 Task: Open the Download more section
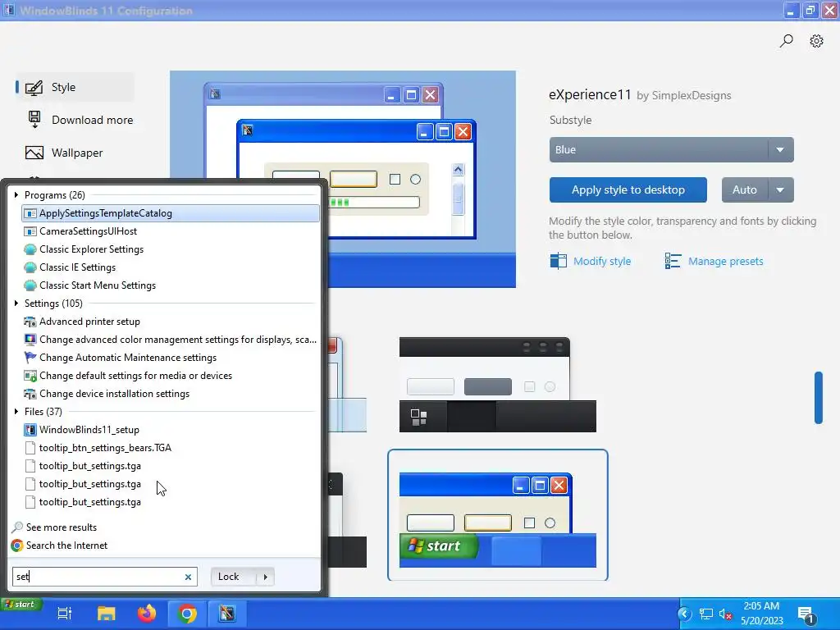pos(80,120)
